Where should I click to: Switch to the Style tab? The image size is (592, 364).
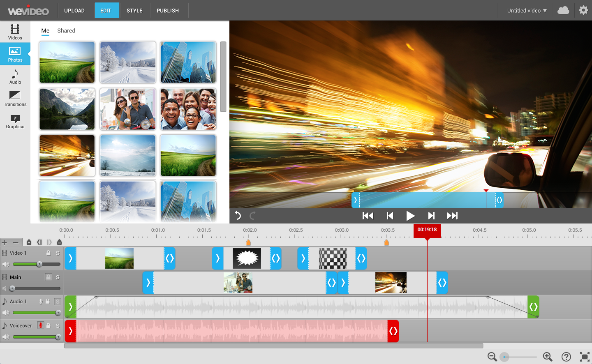pyautogui.click(x=134, y=10)
